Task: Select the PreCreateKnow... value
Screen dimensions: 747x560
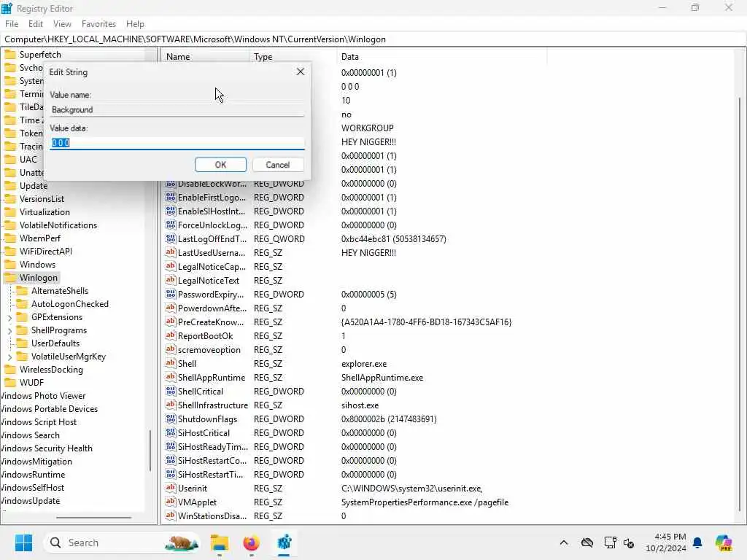Action: coord(211,322)
